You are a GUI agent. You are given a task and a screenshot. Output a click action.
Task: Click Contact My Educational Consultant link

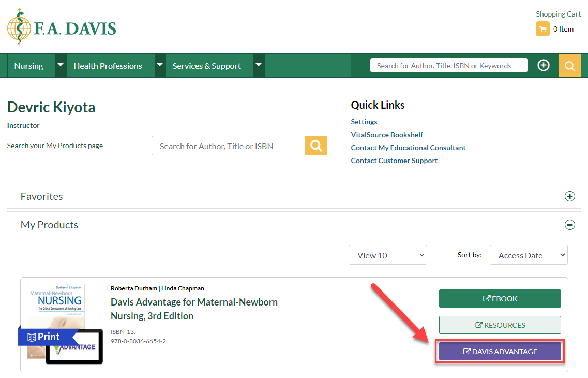[408, 148]
